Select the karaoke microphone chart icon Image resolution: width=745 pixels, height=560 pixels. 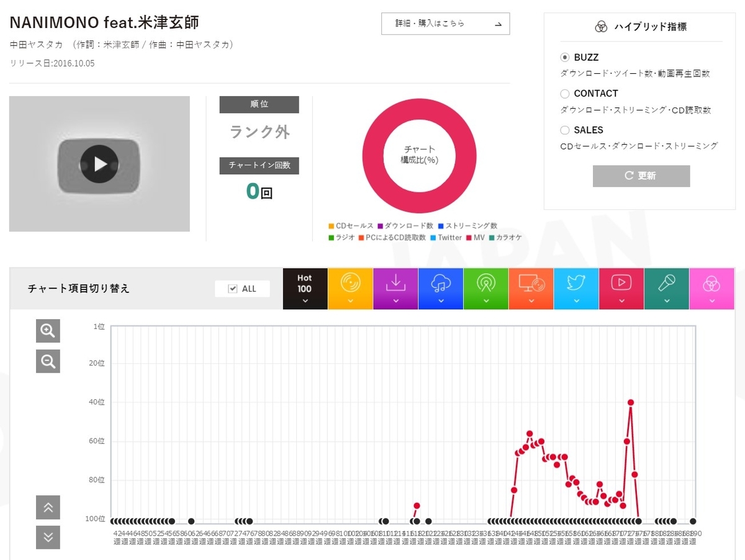pyautogui.click(x=667, y=289)
